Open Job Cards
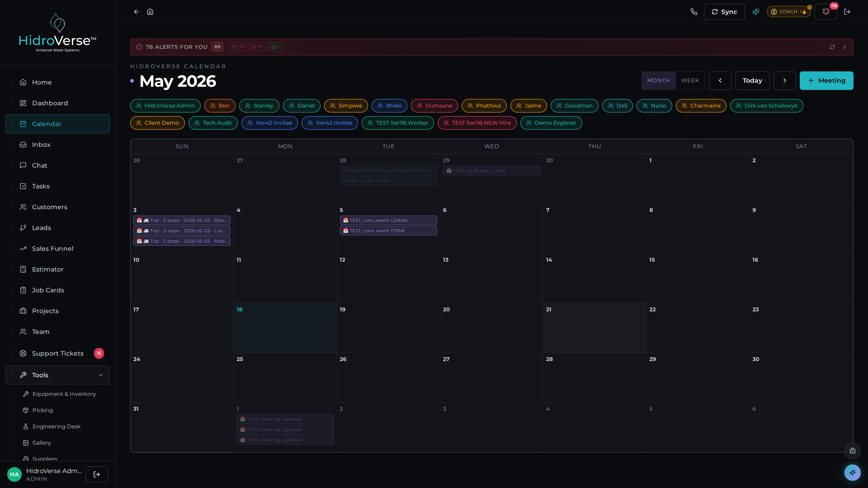Image resolution: width=868 pixels, height=488 pixels. tap(58, 290)
